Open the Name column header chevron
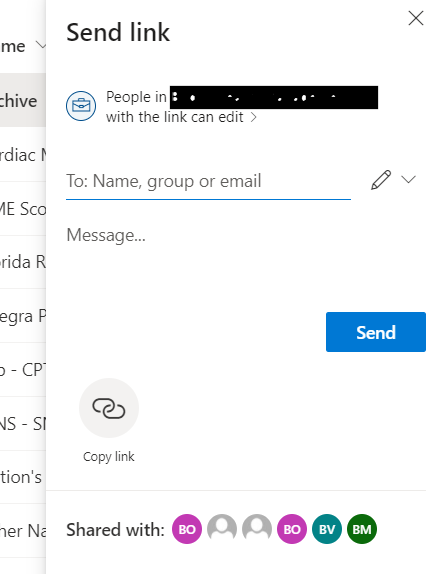This screenshot has height=574, width=426. (41, 45)
